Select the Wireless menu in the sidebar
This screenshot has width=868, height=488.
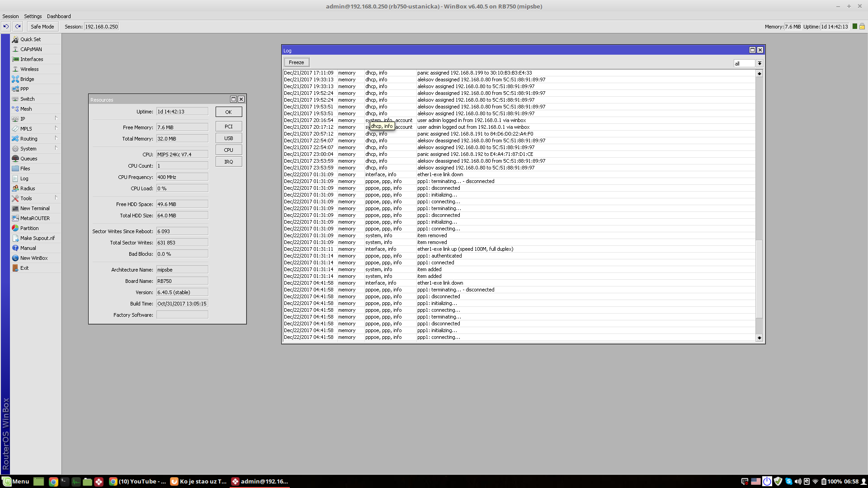[29, 69]
